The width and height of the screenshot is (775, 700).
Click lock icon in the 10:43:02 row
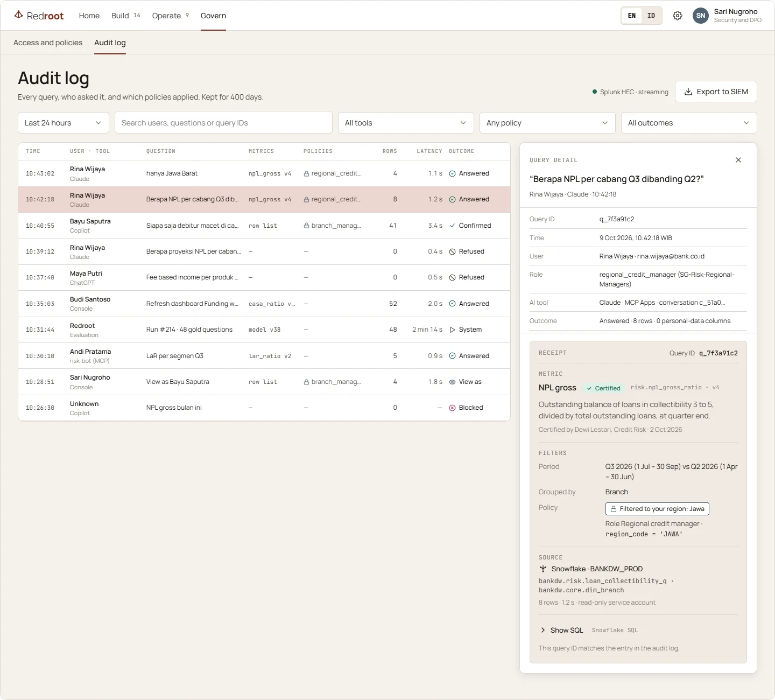306,173
